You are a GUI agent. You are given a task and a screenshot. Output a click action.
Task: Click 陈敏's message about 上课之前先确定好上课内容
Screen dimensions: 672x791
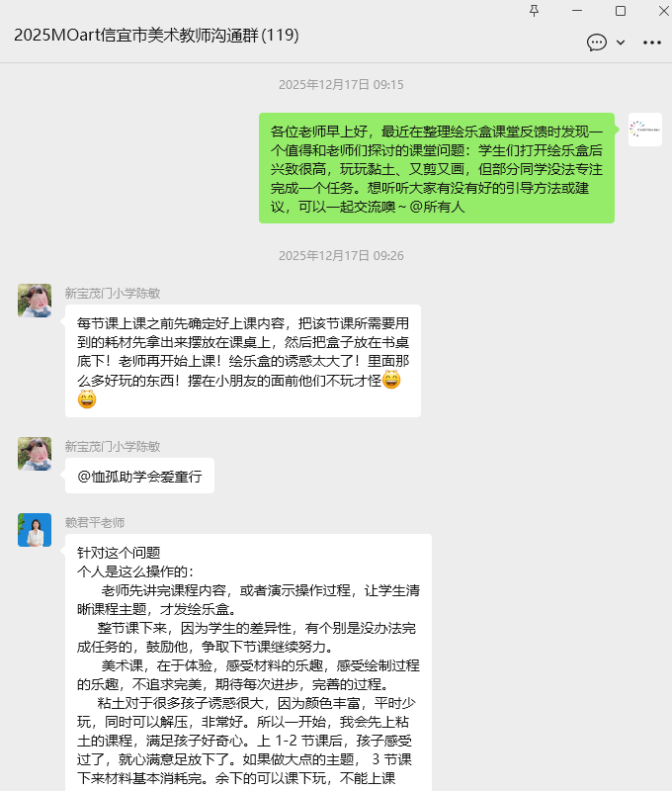point(243,361)
